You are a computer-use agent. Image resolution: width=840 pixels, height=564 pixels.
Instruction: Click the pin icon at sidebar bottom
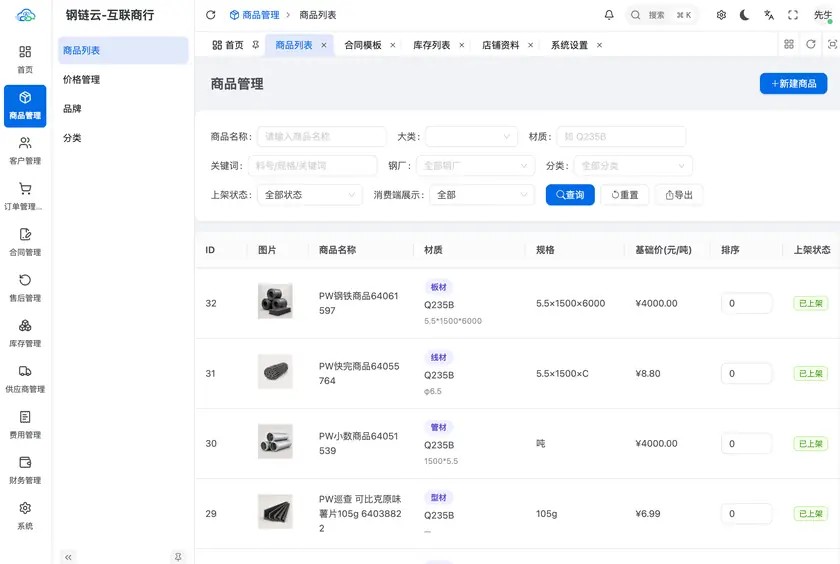click(x=178, y=557)
